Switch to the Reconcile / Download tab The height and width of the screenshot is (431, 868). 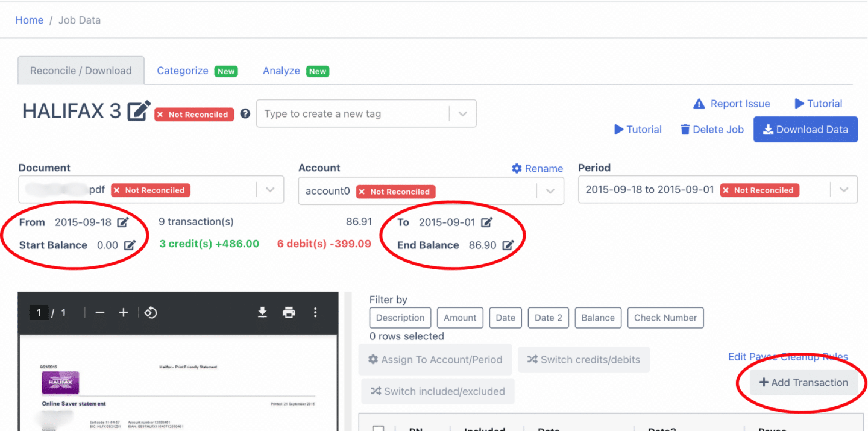point(81,71)
